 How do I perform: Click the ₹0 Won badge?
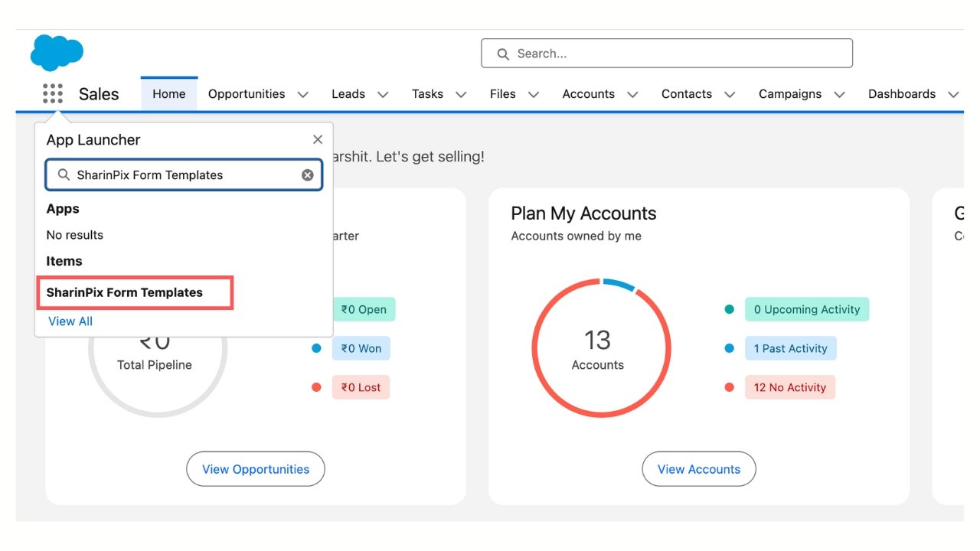coord(361,348)
